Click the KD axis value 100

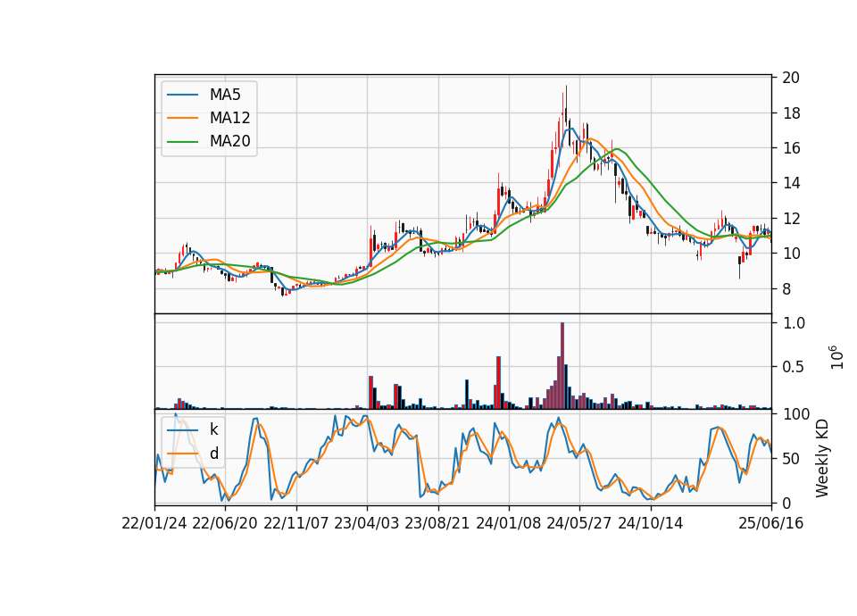pyautogui.click(x=795, y=414)
